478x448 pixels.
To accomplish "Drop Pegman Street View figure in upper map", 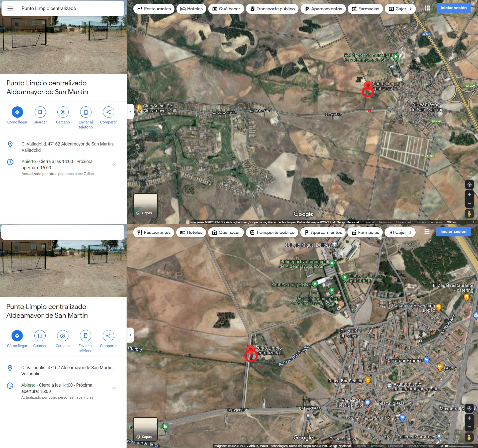I will (469, 214).
